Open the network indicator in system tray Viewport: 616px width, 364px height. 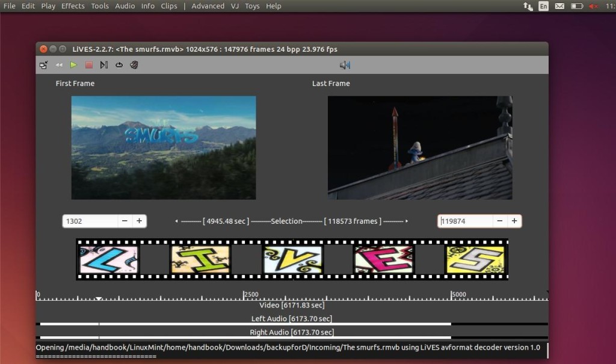pos(528,6)
